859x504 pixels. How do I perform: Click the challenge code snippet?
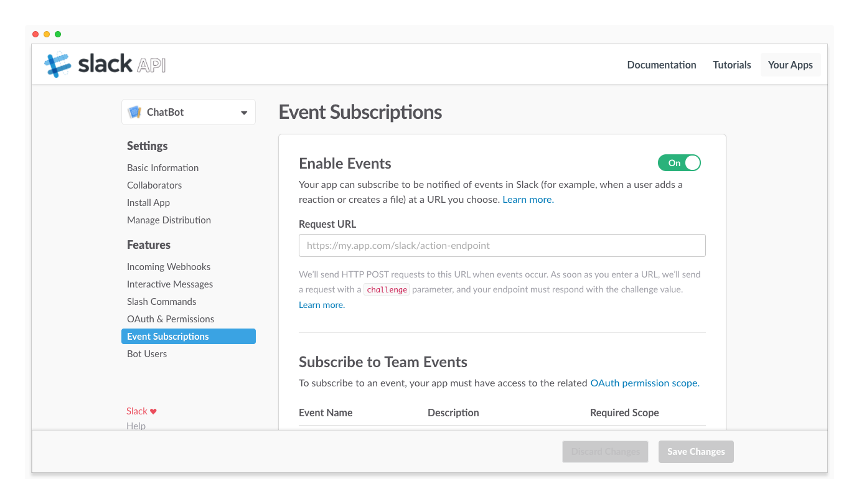tap(387, 290)
